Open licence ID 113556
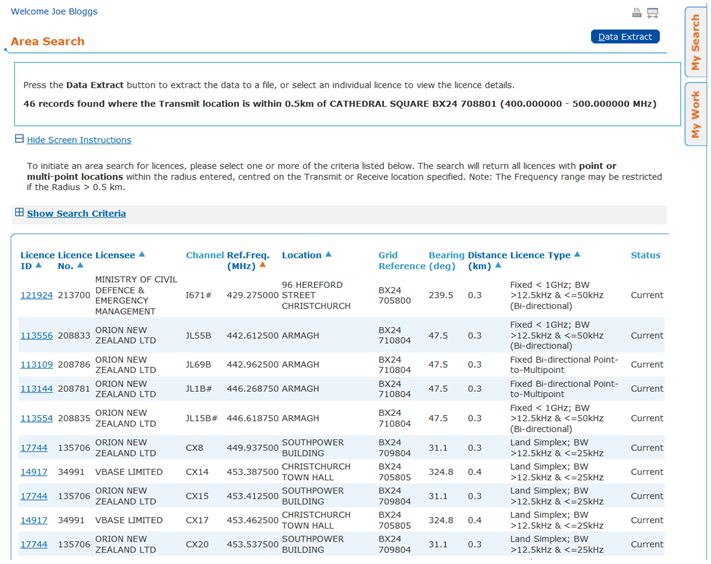This screenshot has height=564, width=711. coord(36,336)
